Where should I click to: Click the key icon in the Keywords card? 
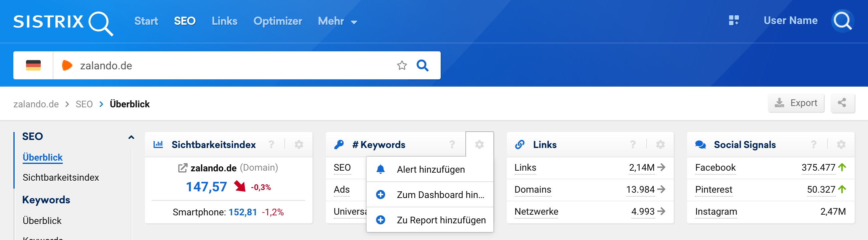pyautogui.click(x=339, y=144)
